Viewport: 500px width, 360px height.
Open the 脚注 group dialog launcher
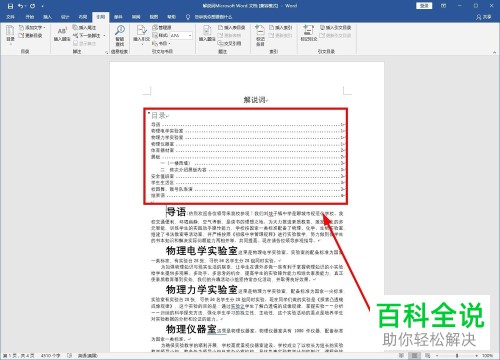pyautogui.click(x=107, y=52)
